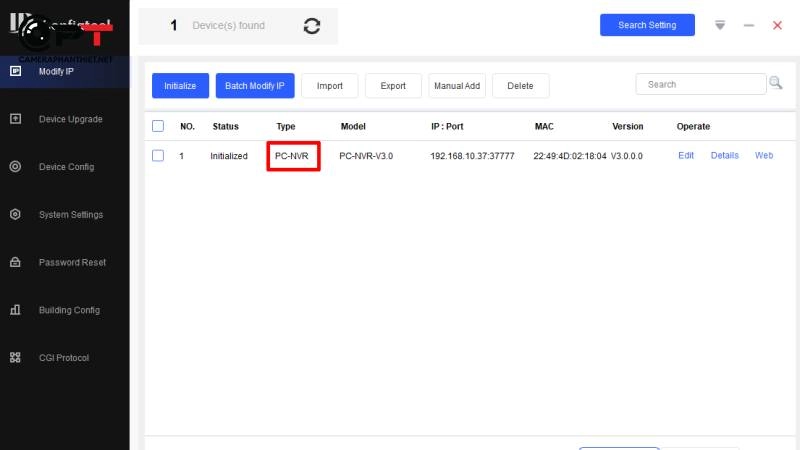Click the Search Setting button

[647, 25]
